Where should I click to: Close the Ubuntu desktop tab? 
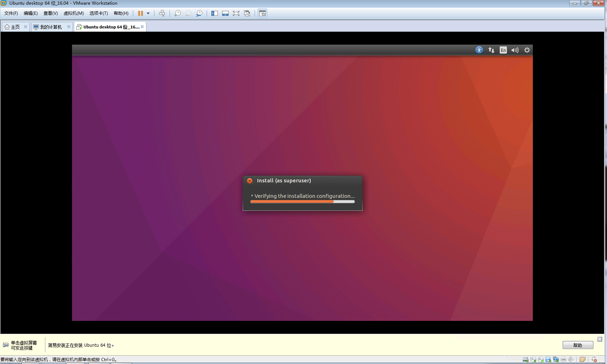[x=142, y=27]
